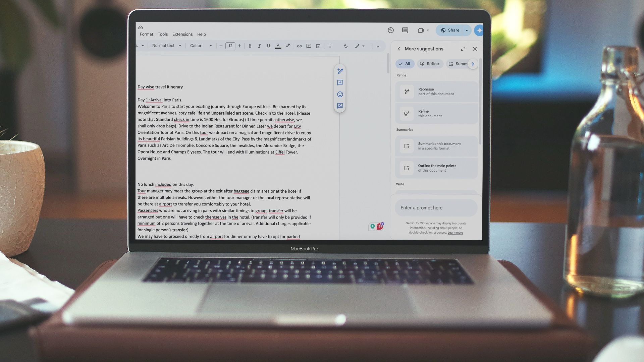Click the emoji/reaction insert icon
The image size is (644, 362).
[340, 94]
